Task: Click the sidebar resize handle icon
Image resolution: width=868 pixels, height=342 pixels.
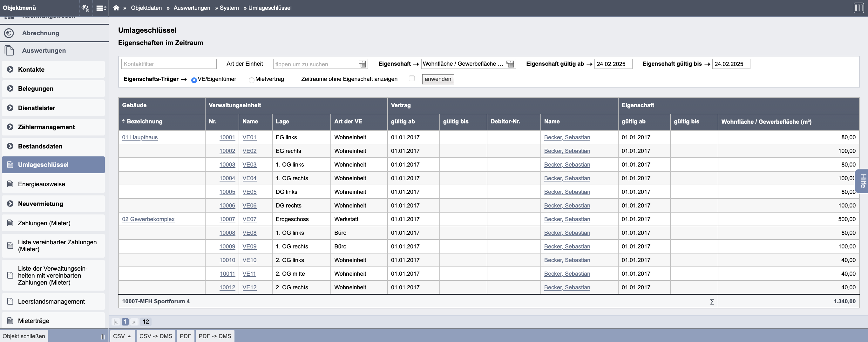Action: [103, 336]
